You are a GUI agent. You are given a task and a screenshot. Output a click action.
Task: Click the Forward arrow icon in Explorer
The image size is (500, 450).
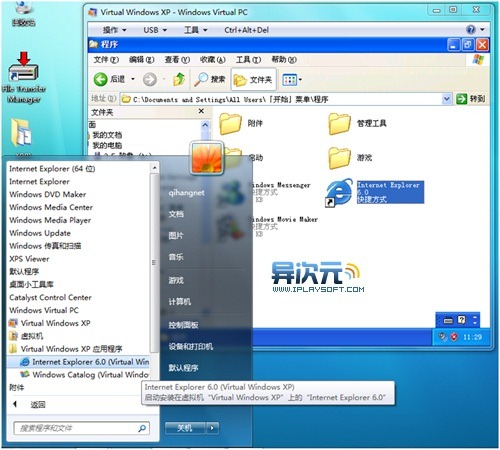[149, 79]
